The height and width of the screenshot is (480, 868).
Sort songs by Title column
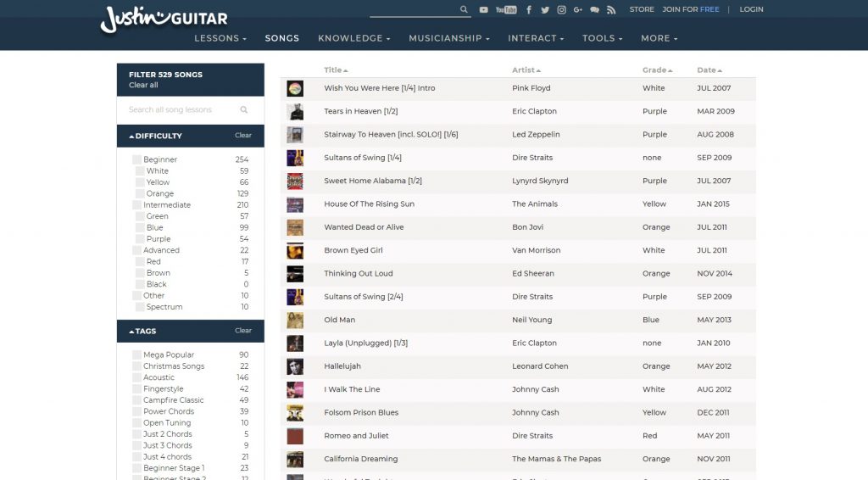pyautogui.click(x=336, y=70)
